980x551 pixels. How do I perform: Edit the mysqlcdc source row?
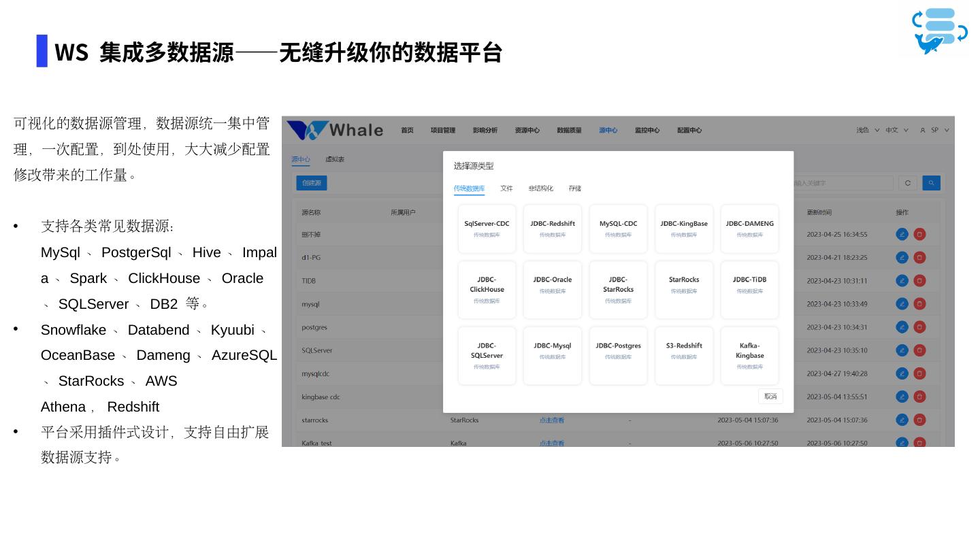902,373
